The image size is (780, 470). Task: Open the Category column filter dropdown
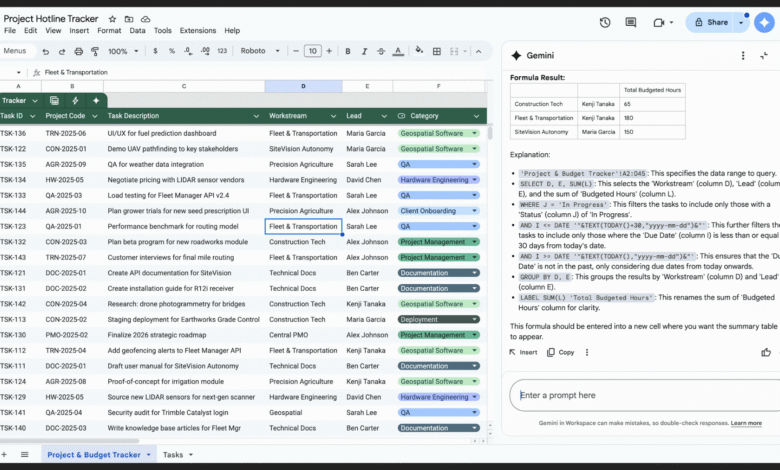point(477,116)
